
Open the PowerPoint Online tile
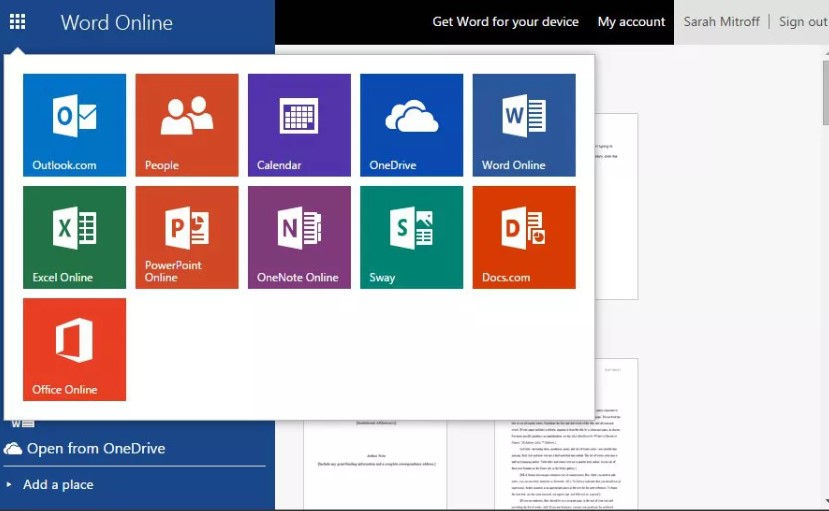pyautogui.click(x=187, y=237)
